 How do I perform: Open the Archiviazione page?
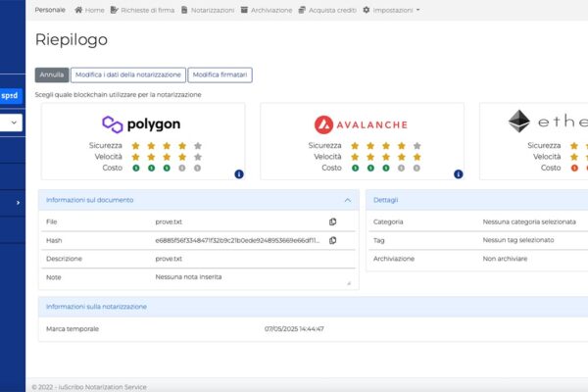point(267,10)
